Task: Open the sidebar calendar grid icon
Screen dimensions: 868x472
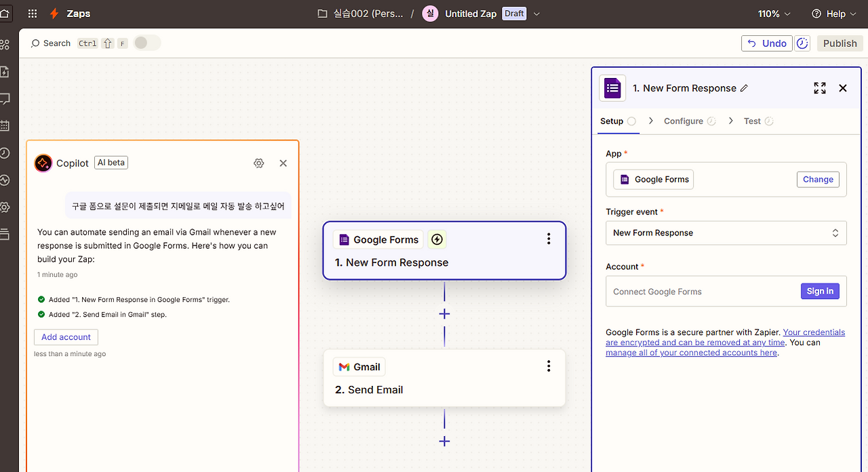Action: (x=5, y=126)
